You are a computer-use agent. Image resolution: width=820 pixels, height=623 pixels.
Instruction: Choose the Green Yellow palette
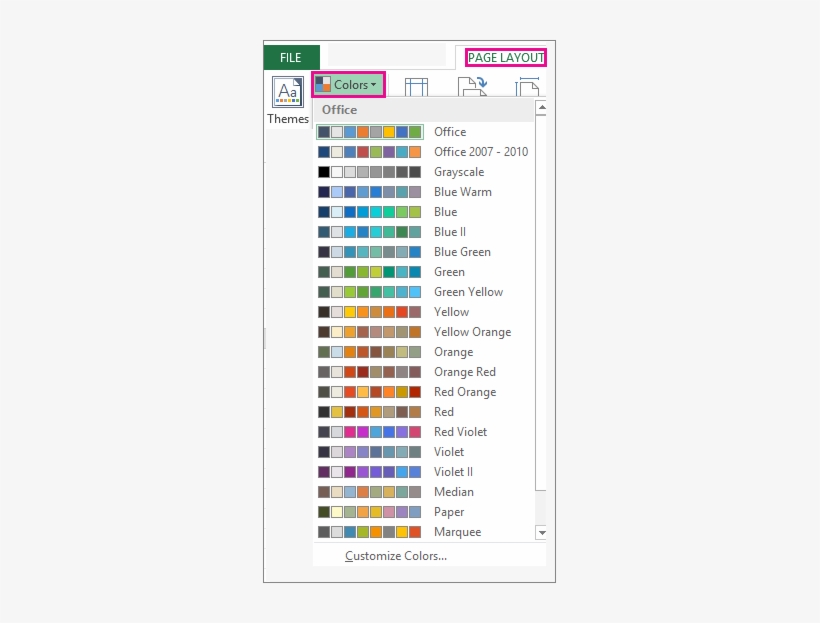(x=425, y=292)
